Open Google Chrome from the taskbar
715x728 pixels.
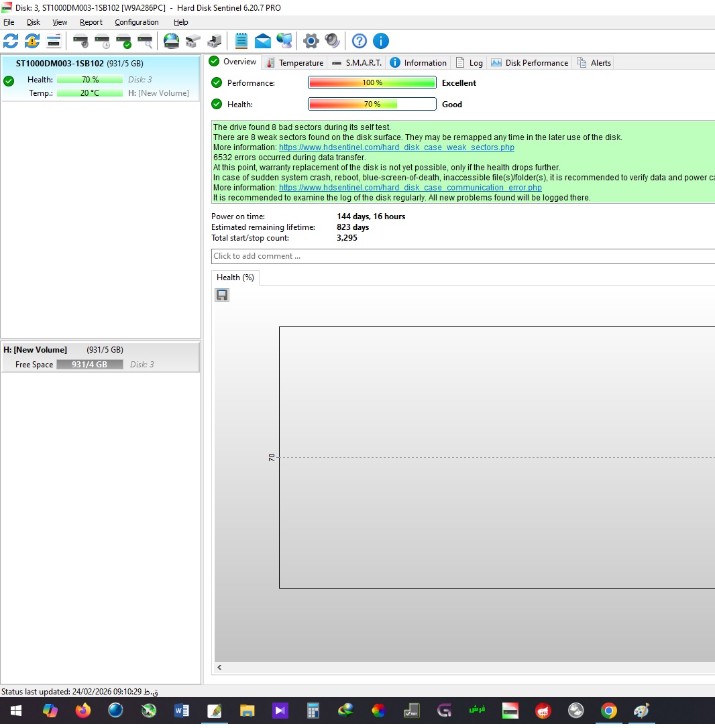point(609,711)
